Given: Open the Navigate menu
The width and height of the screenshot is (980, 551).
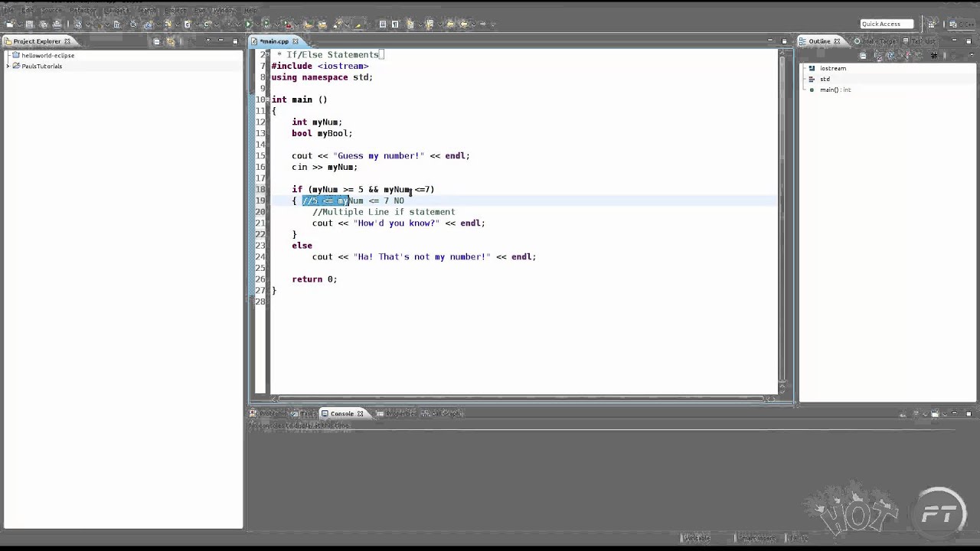Looking at the screenshot, I should point(117,10).
